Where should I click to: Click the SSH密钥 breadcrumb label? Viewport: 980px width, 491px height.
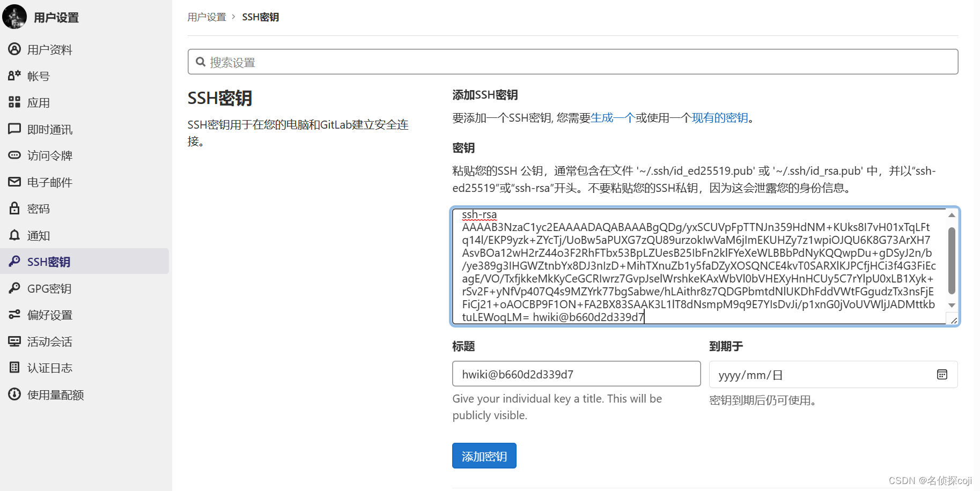coord(260,17)
